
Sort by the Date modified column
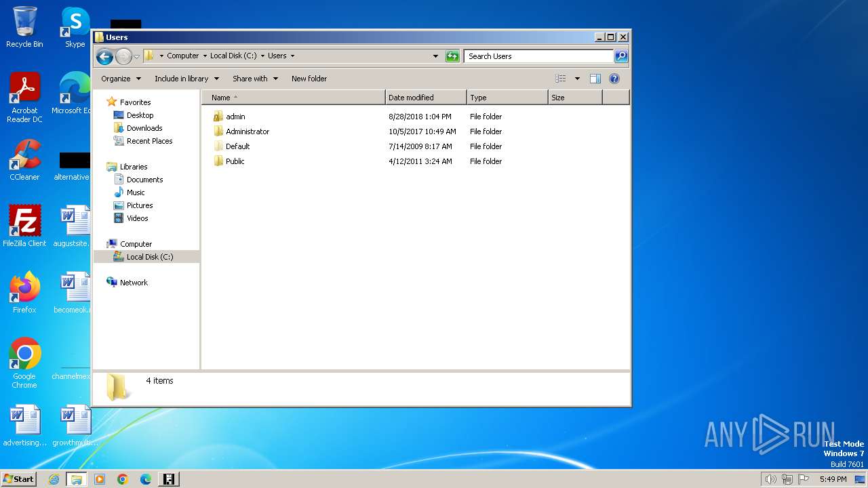(x=426, y=98)
